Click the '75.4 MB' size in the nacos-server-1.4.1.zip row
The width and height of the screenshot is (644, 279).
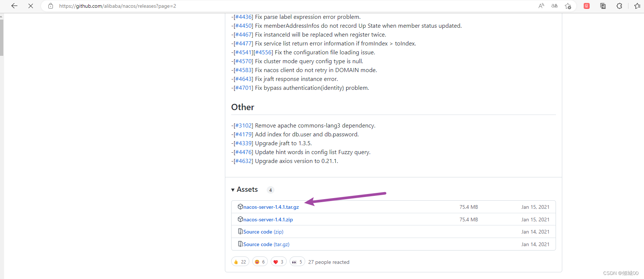click(469, 220)
